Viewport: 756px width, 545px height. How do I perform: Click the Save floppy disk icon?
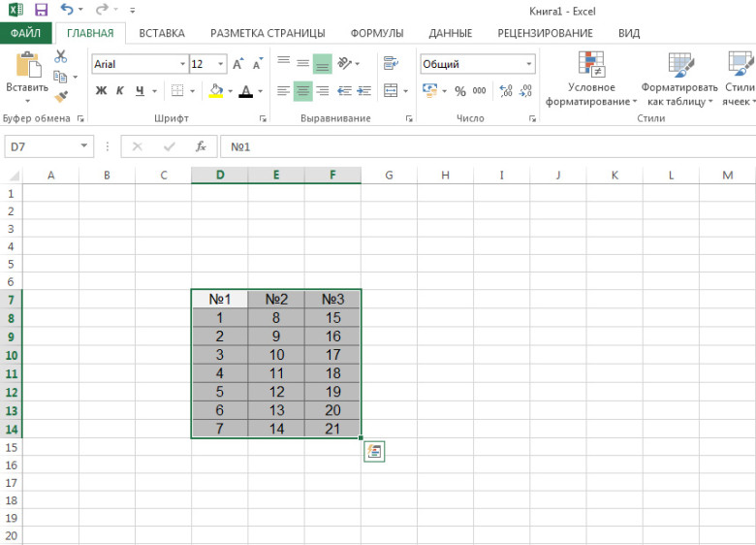[x=41, y=9]
